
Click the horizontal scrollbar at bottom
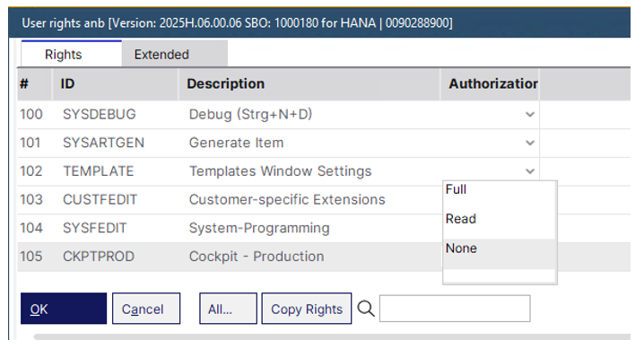click(332, 336)
